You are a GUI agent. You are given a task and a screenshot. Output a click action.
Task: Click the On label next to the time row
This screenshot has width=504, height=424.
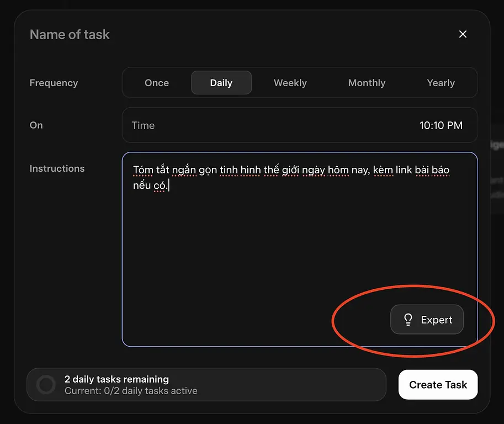click(36, 125)
